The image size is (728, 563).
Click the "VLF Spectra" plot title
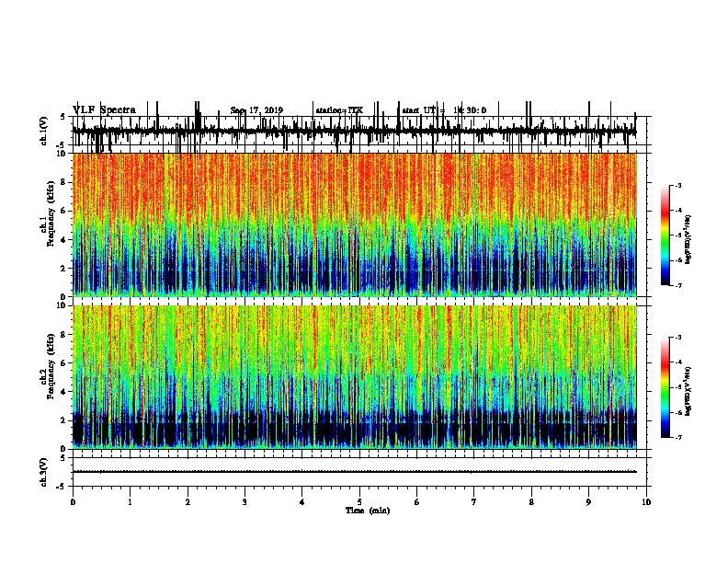click(104, 110)
